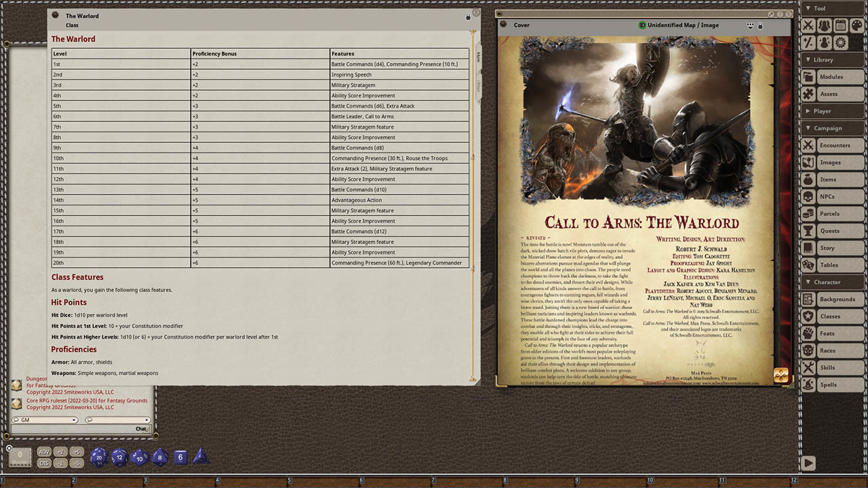
Task: Select the Cover tab on the image window
Action: tap(521, 25)
